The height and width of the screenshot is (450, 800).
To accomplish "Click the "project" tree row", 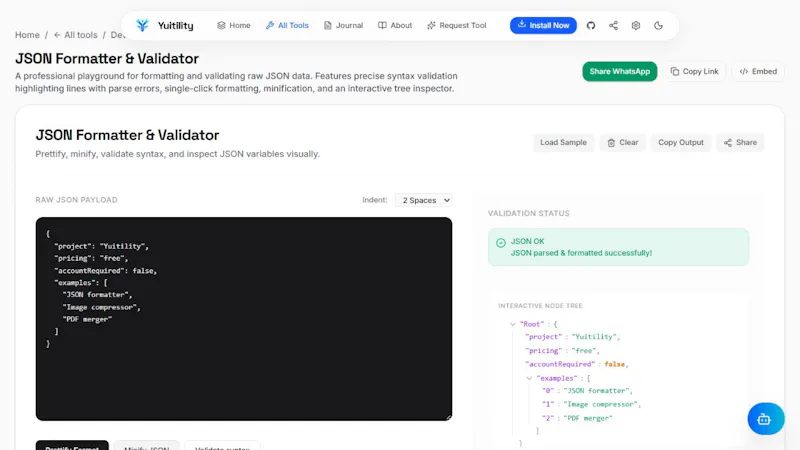I will pos(572,337).
